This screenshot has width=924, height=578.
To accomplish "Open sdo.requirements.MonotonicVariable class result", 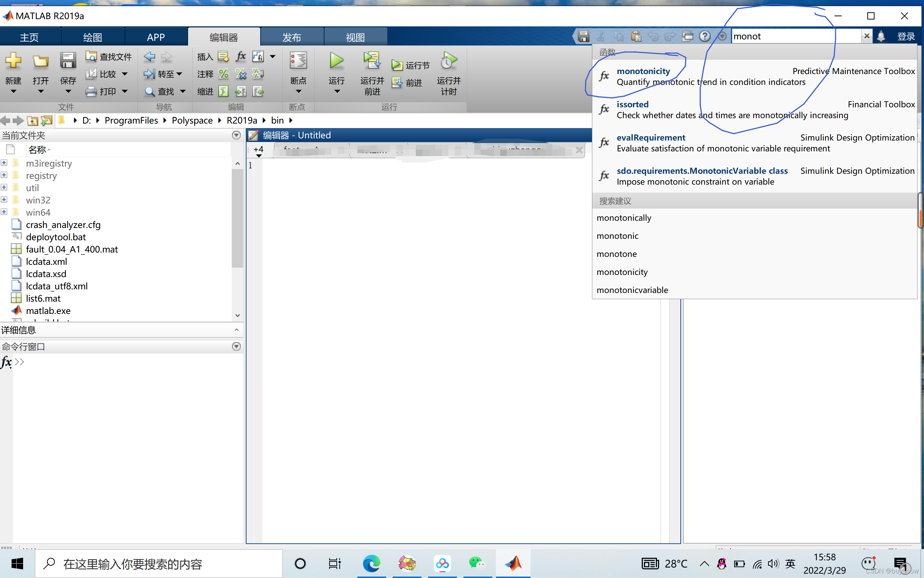I will point(754,176).
